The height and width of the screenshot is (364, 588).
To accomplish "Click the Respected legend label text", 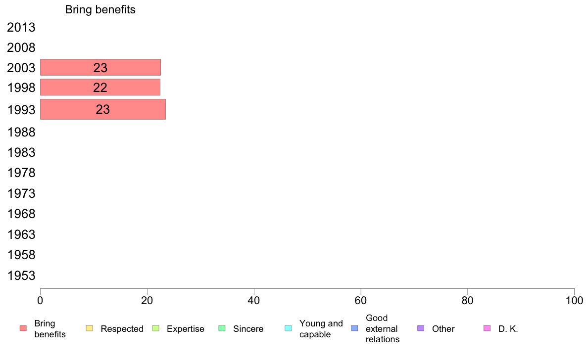I will point(122,329).
